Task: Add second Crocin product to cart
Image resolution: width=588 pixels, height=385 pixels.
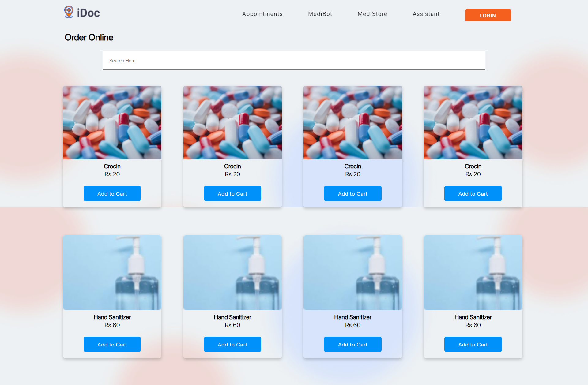Action: (x=232, y=193)
